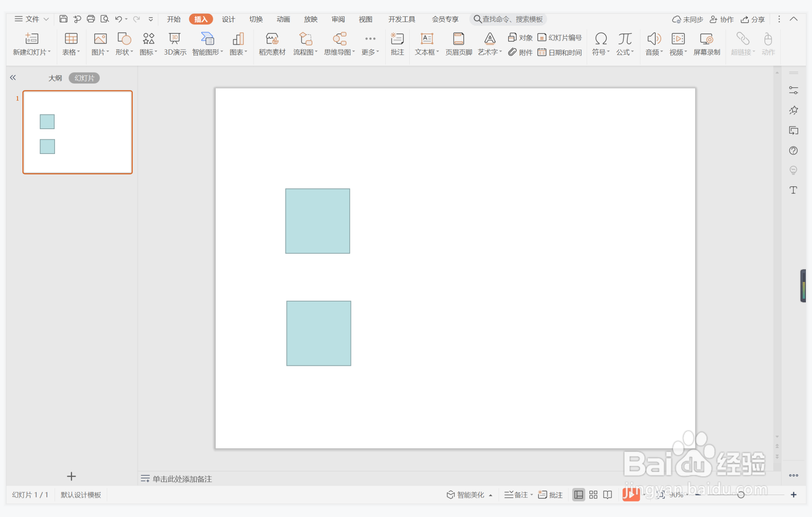Expand More (更多) ribbon options
Viewport: 812px width, 517px height.
370,44
